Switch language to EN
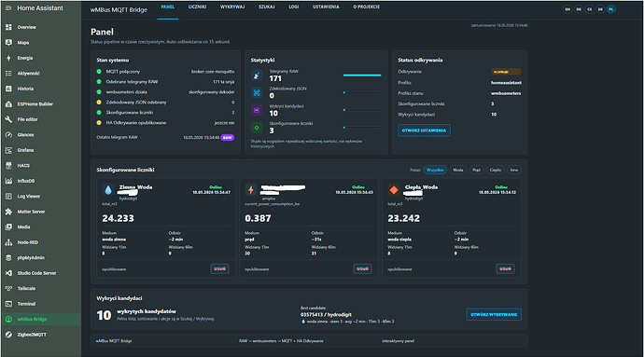Viewport: 644px width, 357px height. coord(567,9)
